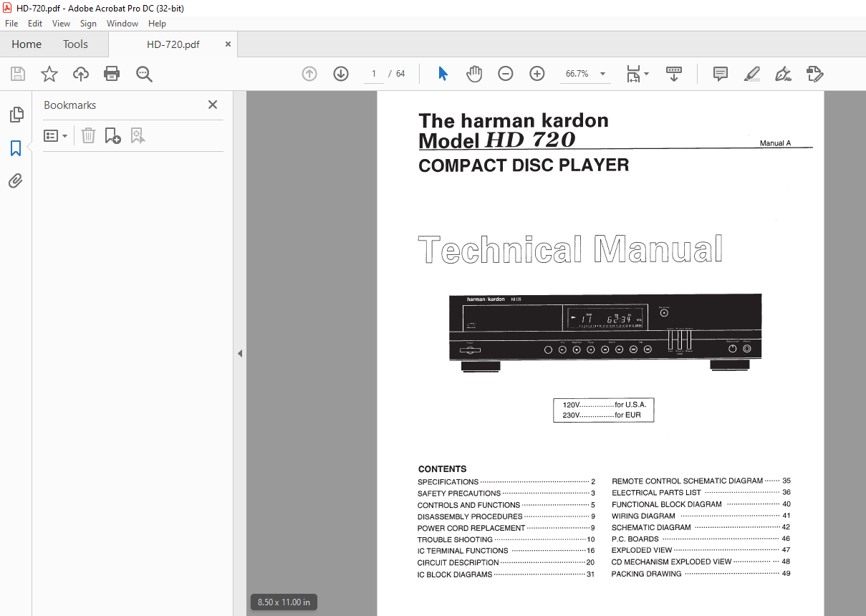Click CONTROLS AND FUNCTIONS entry

pyautogui.click(x=506, y=505)
